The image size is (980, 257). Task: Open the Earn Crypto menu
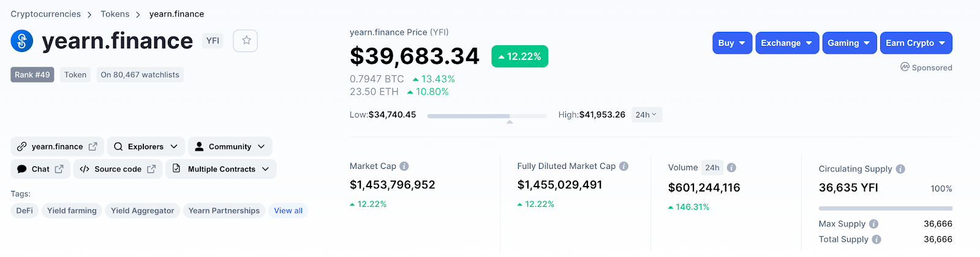pyautogui.click(x=916, y=43)
